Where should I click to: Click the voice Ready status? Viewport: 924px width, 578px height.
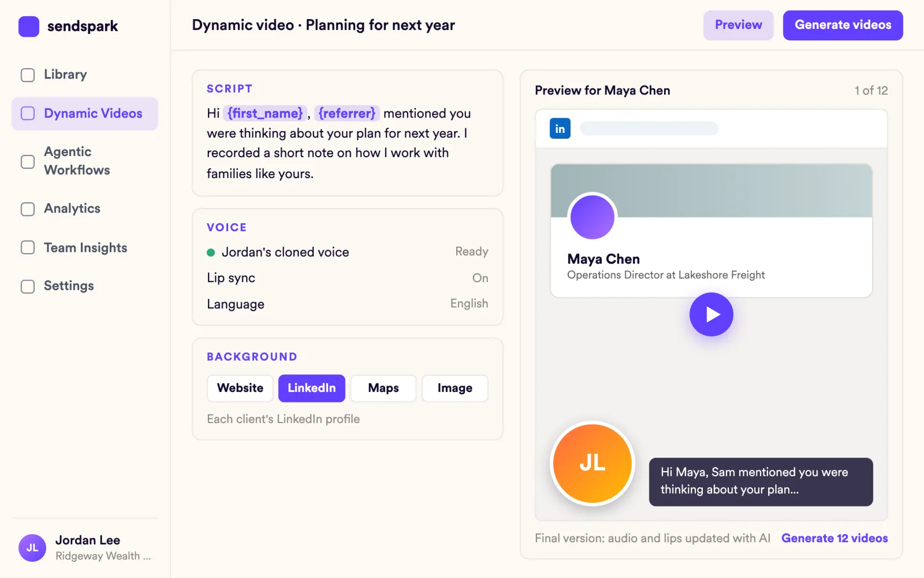tap(472, 251)
